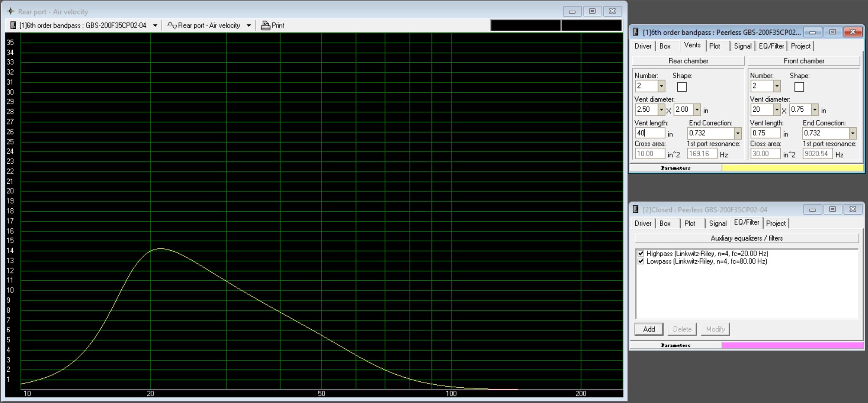This screenshot has width=868, height=403.
Task: Uncheck the Lowpass Linkwitz-Riley 80 Hz filter
Action: (x=641, y=261)
